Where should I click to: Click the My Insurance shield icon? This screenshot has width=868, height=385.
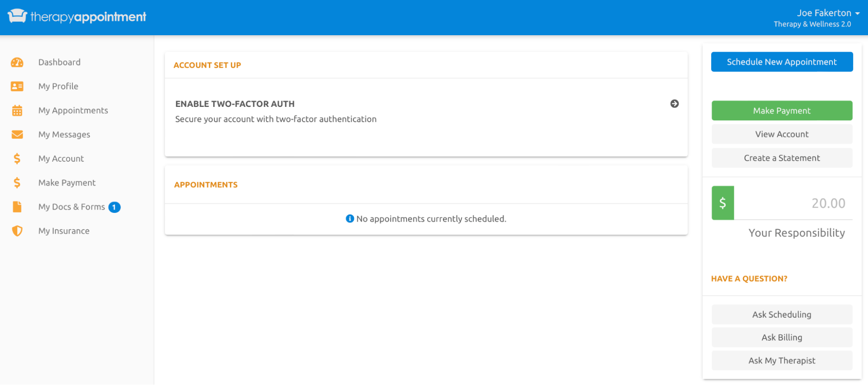(17, 231)
